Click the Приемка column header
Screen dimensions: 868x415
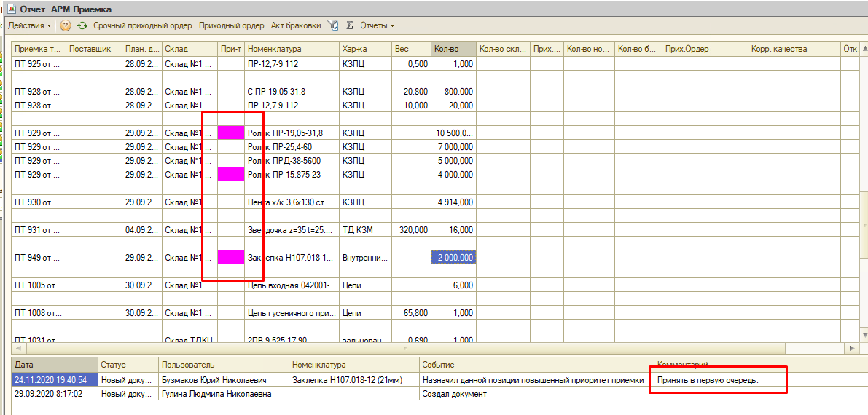[39, 49]
